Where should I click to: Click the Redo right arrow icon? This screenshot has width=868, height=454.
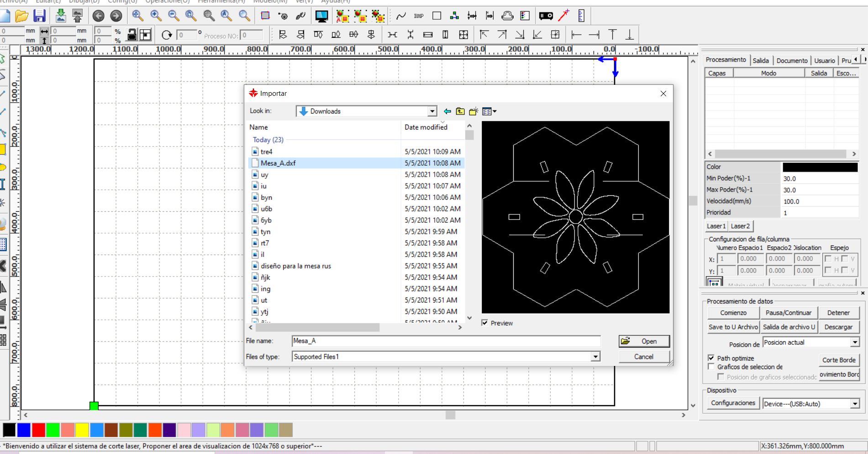[x=116, y=16]
